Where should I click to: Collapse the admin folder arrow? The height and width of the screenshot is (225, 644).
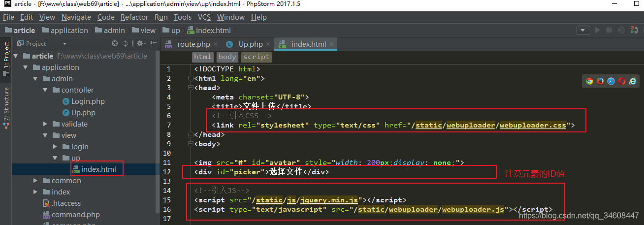(x=35, y=79)
